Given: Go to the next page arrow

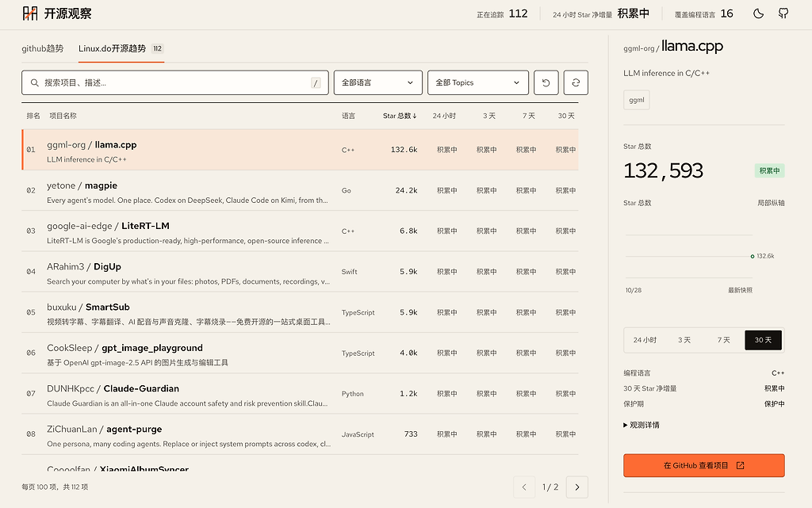Looking at the screenshot, I should tap(577, 487).
